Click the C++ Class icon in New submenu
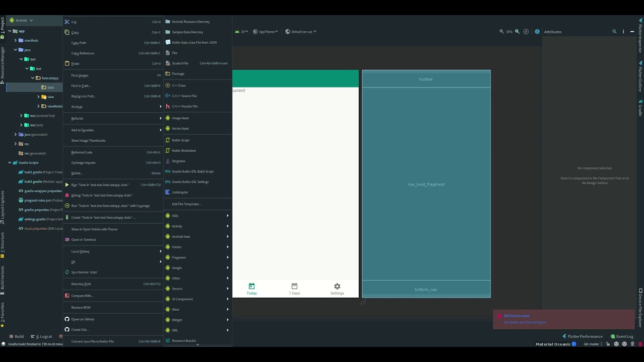Image resolution: width=644 pixels, height=362 pixels. (168, 85)
